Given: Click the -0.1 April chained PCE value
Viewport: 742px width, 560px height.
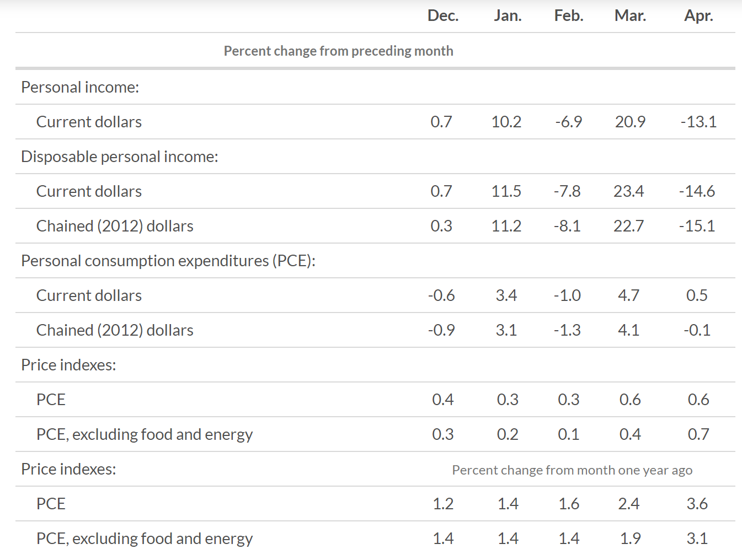Looking at the screenshot, I should pyautogui.click(x=697, y=330).
